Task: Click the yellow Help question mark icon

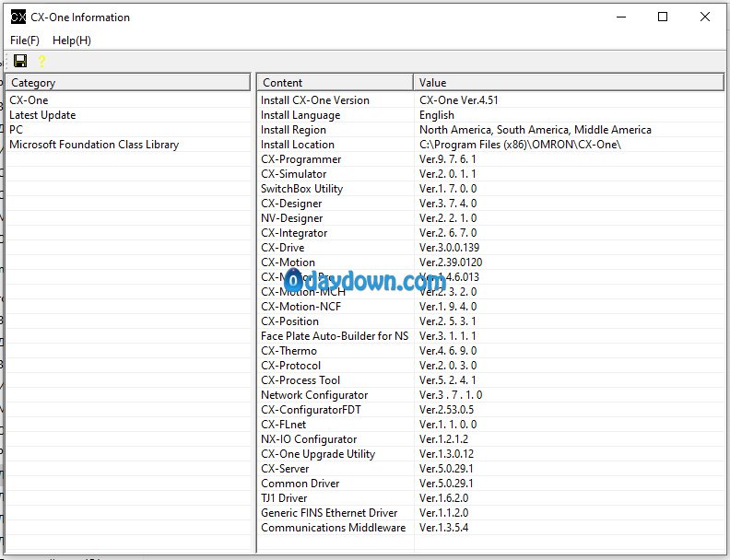Action: pos(41,61)
